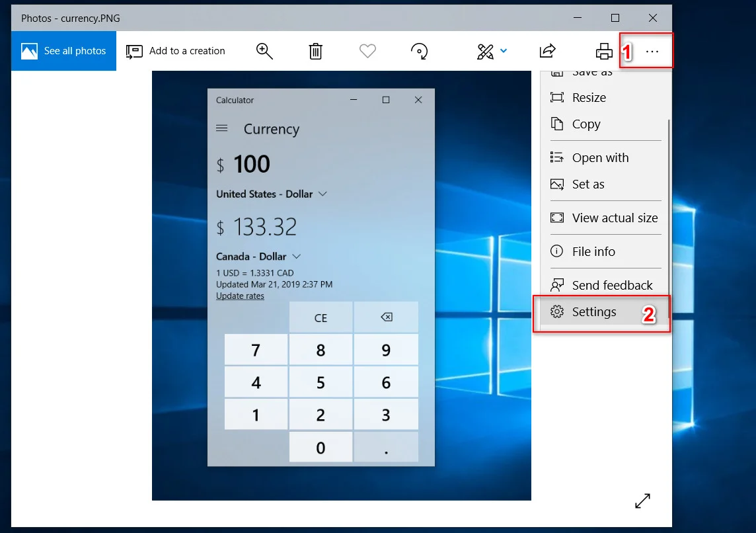Open Edit & Create tool icon
Image resolution: width=756 pixels, height=533 pixels.
point(485,51)
